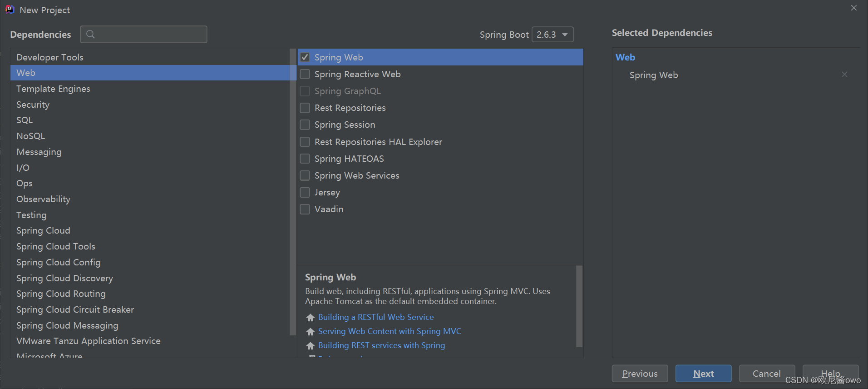Click the Help button

pos(830,374)
